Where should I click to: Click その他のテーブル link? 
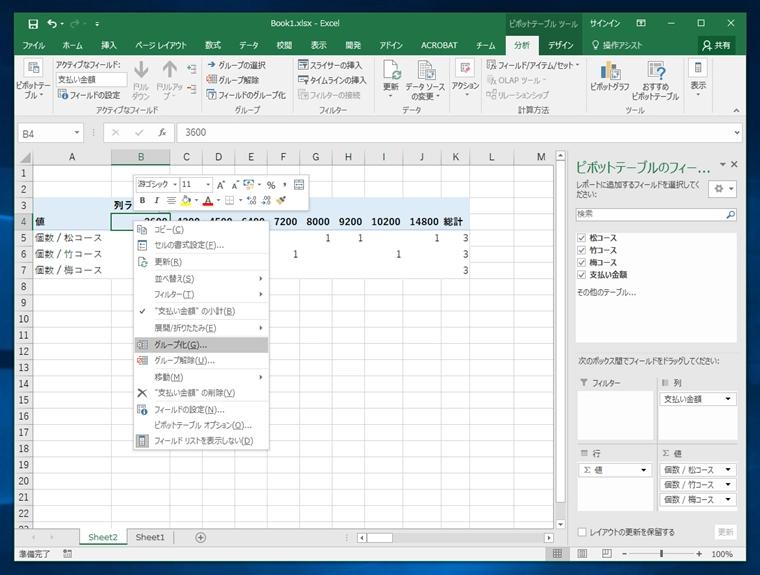[x=606, y=292]
